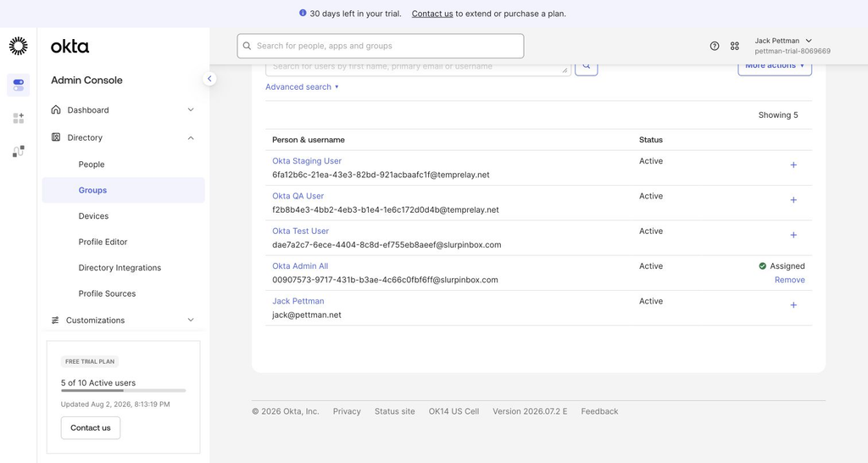Open the Advanced search dropdown
This screenshot has height=463, width=868.
point(302,87)
